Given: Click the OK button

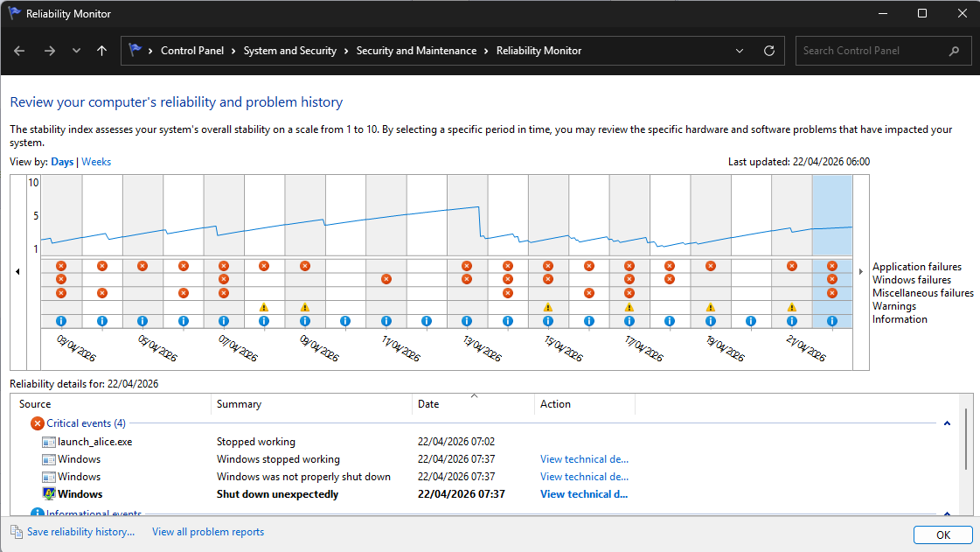Looking at the screenshot, I should pos(943,535).
